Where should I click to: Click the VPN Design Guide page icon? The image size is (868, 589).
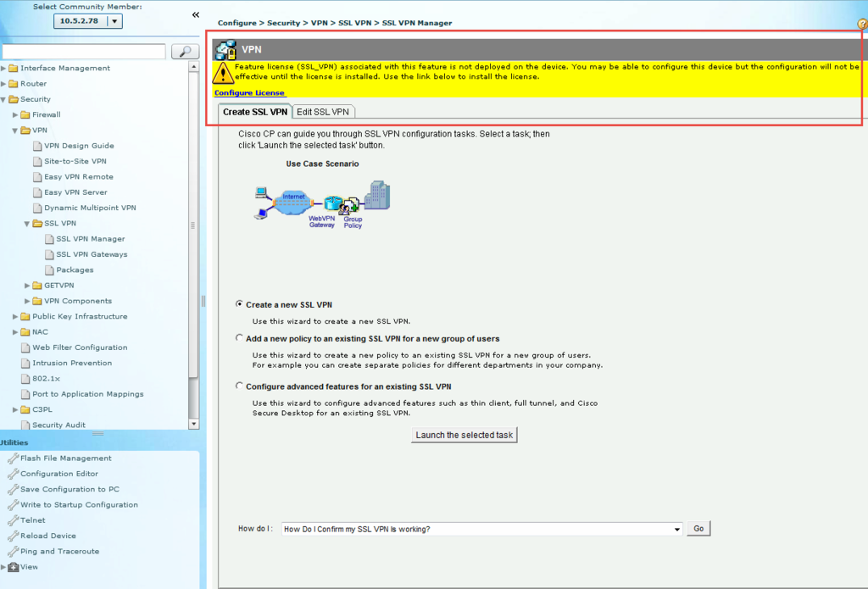(x=37, y=146)
